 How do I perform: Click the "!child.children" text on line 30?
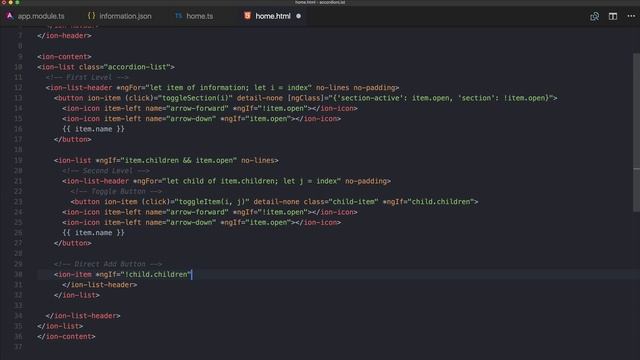pos(156,274)
